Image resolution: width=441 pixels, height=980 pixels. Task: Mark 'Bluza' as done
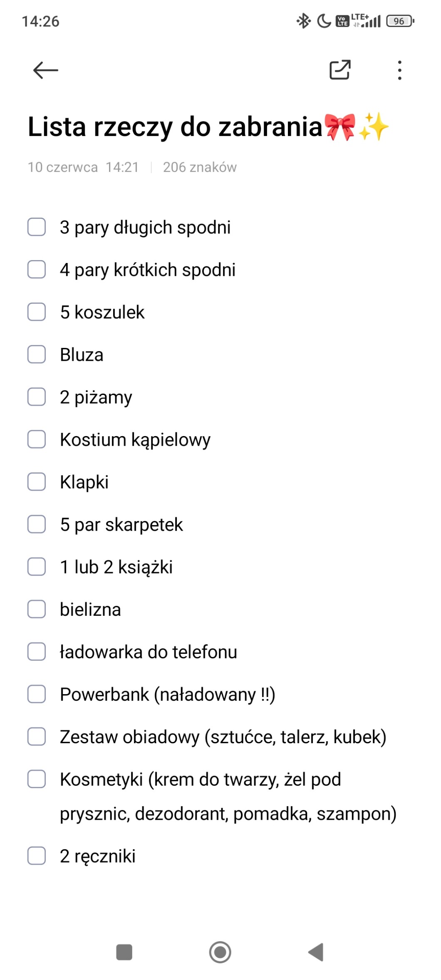(x=37, y=355)
